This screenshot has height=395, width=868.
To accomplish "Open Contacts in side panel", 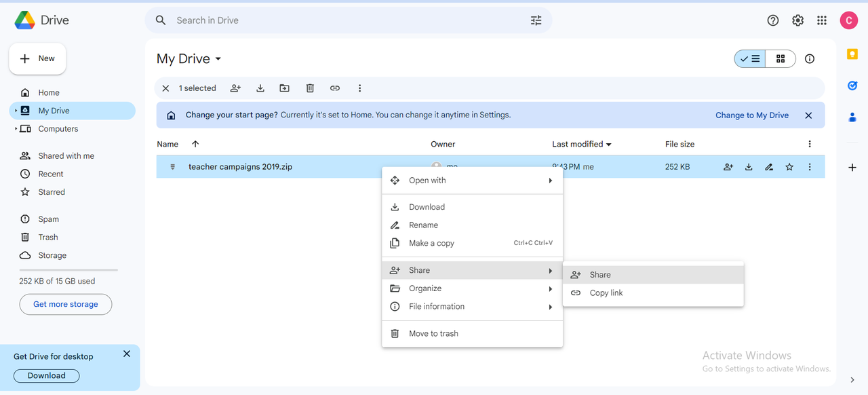I will 852,117.
